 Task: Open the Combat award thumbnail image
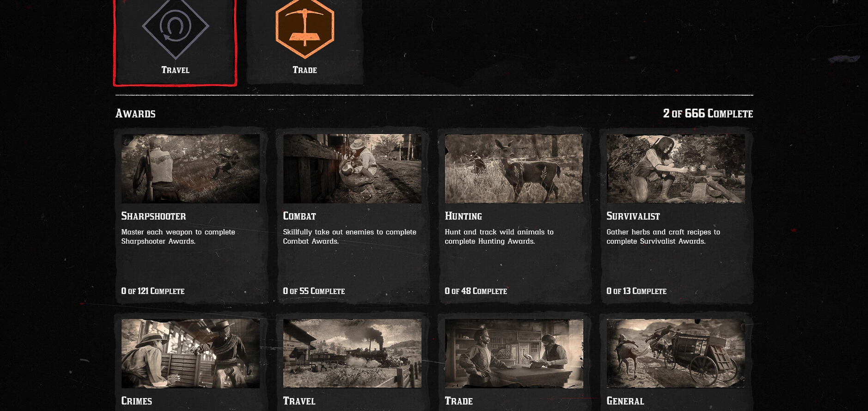pos(352,169)
